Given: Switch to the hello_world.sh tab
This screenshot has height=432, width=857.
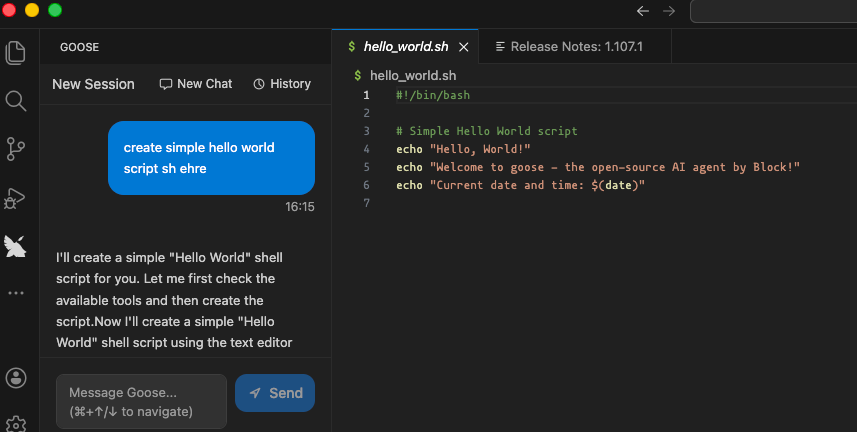Looking at the screenshot, I should (x=405, y=46).
